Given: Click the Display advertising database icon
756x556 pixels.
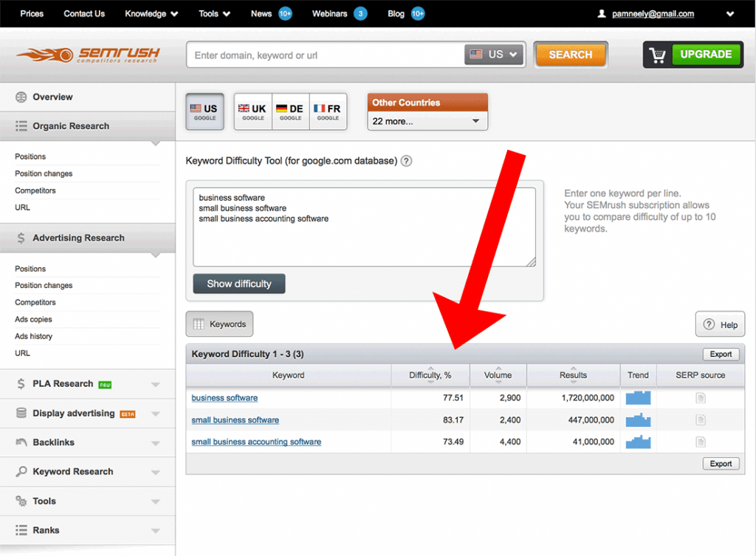Looking at the screenshot, I should point(21,413).
